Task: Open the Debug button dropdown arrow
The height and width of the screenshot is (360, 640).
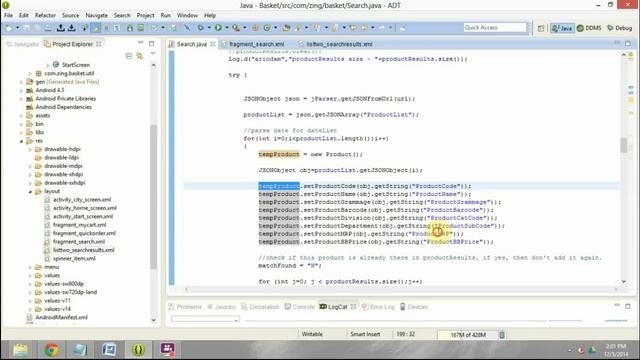Action: click(x=209, y=28)
